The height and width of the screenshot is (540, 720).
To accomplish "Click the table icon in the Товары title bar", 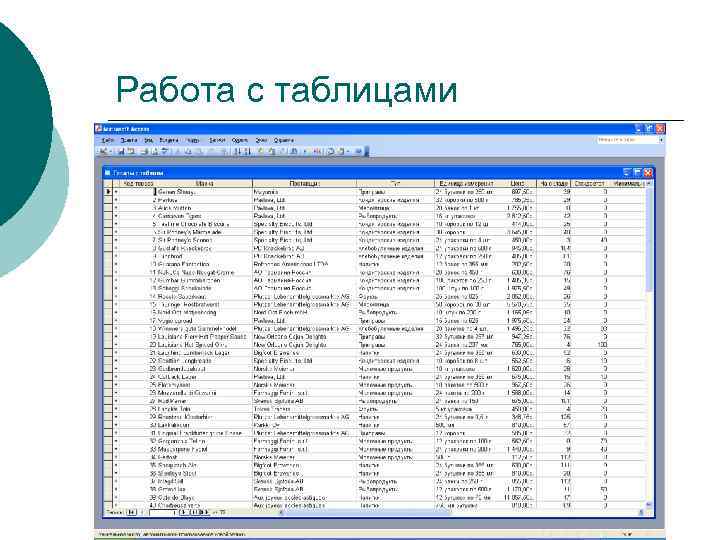I will tap(107, 173).
